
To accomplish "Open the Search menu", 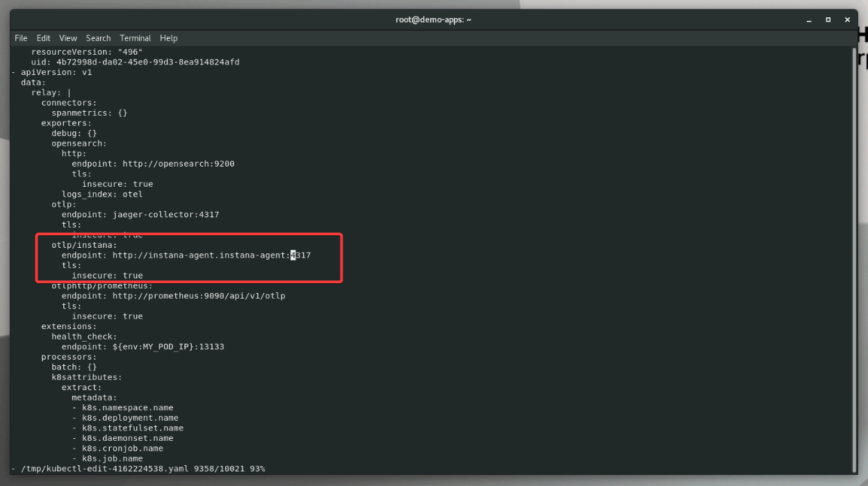I will click(99, 38).
